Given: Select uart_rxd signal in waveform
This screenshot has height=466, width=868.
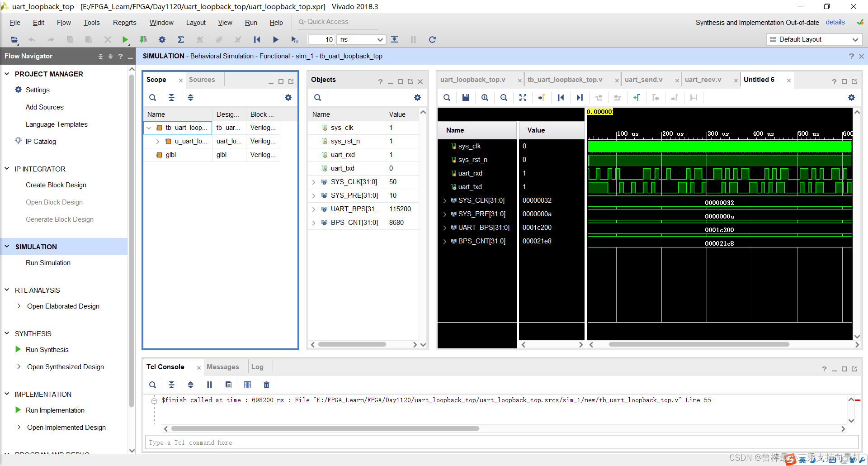Looking at the screenshot, I should (x=470, y=173).
